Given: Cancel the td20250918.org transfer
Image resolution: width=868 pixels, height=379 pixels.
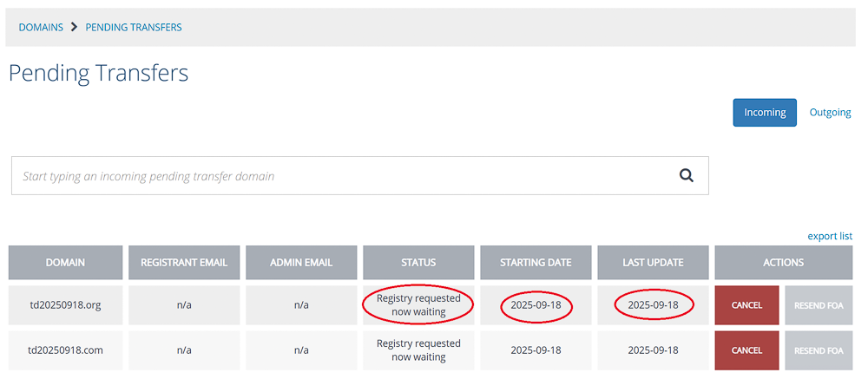Looking at the screenshot, I should tap(746, 305).
